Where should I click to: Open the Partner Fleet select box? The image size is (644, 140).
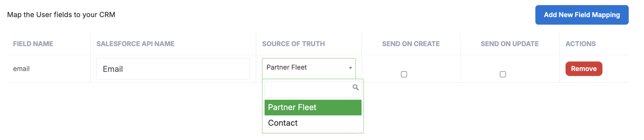[x=309, y=69]
